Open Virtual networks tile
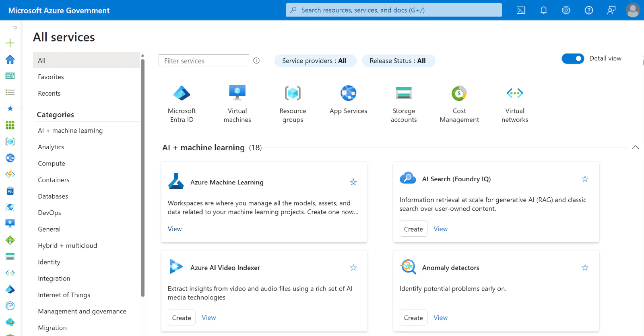 (515, 104)
